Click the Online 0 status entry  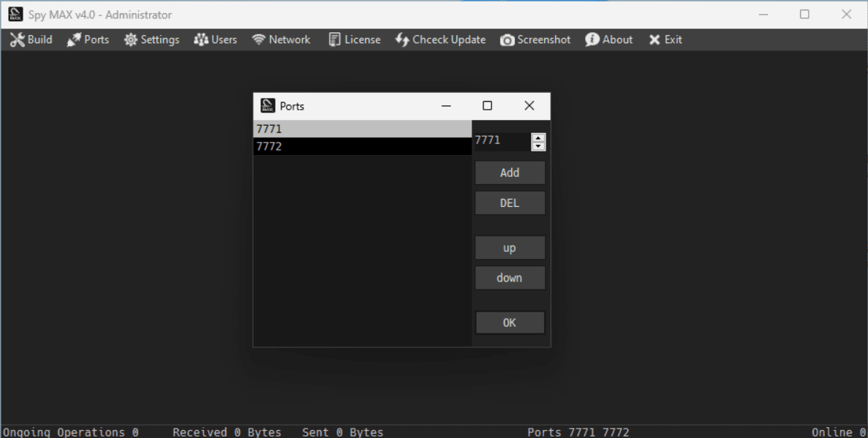click(839, 432)
